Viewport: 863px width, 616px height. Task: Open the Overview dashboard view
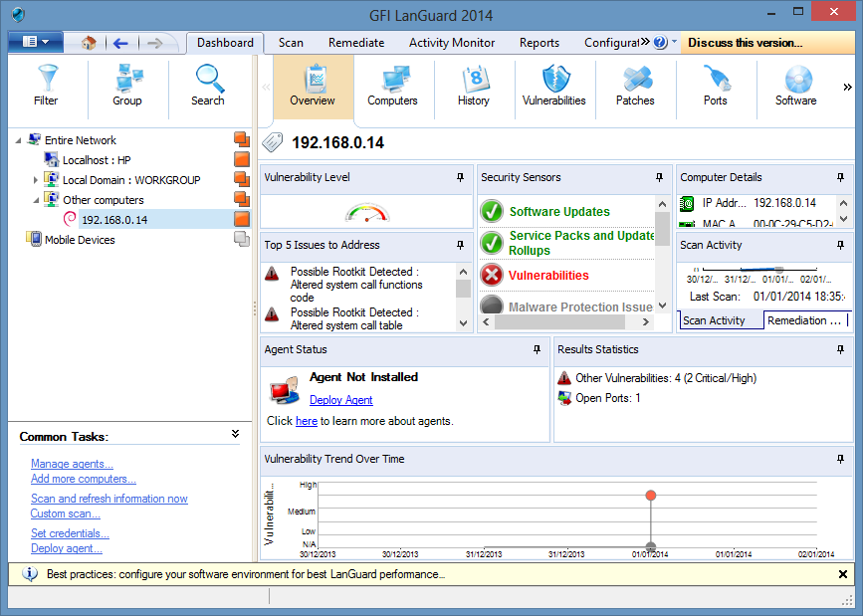313,86
